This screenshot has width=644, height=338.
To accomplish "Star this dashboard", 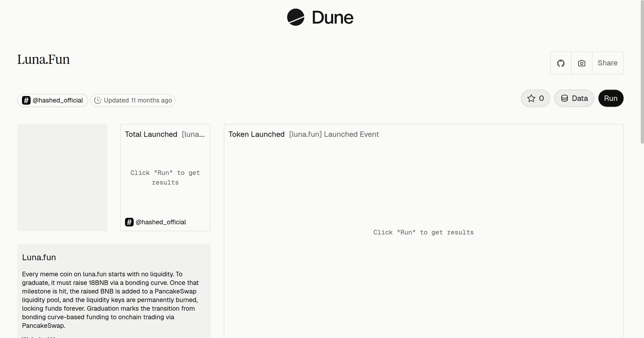I will [x=536, y=98].
